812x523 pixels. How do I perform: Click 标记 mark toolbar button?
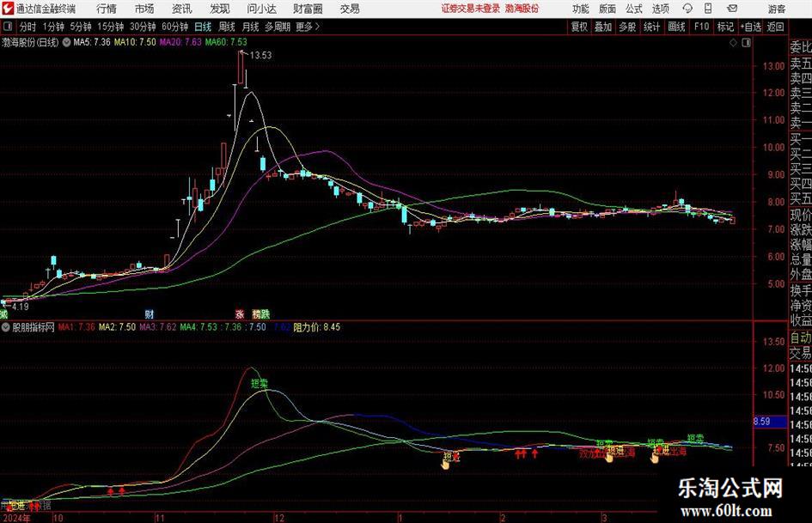tap(725, 27)
